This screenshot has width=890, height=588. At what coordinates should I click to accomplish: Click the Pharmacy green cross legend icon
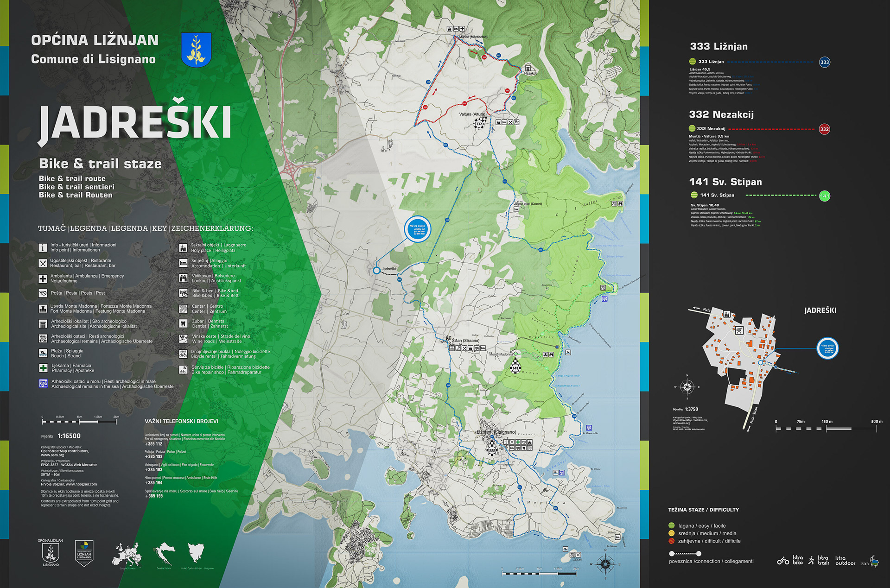(43, 368)
